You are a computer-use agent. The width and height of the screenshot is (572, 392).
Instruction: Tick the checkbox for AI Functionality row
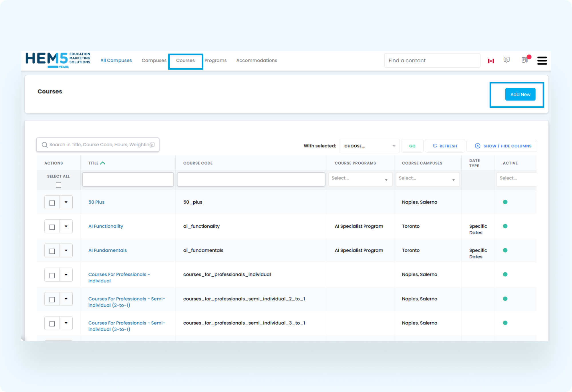[x=52, y=227]
